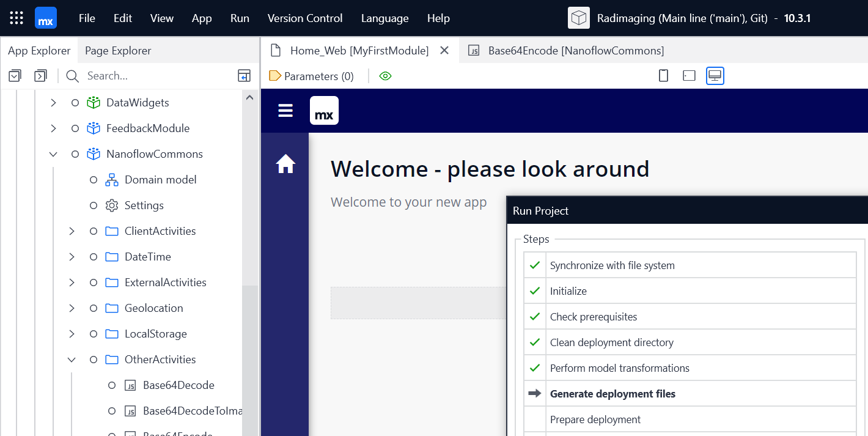Viewport: 868px width, 436px height.
Task: Click the Base64DecodeToImage JS icon
Action: tap(130, 411)
